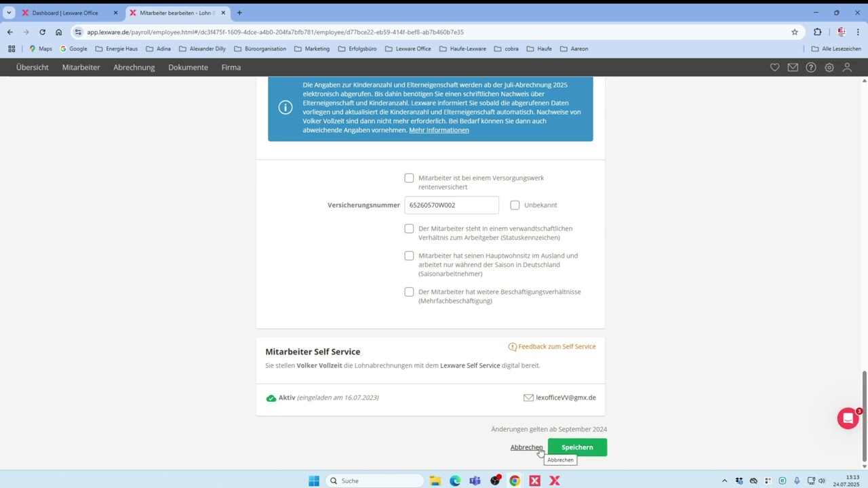Open the Google bookmark
The height and width of the screenshot is (488, 868).
tap(73, 49)
